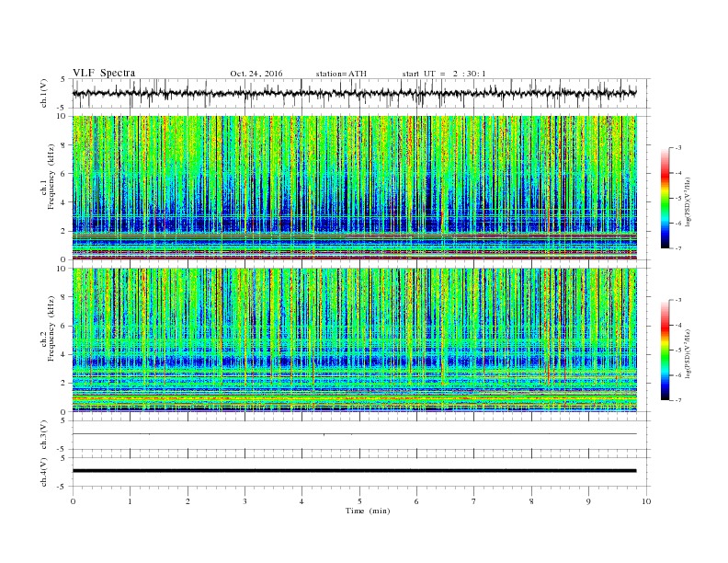Screen dimensions: 728x563
Task: Click the ch.2 colorbar label log(PSD)(V²/Hz)
Action: 688,353
